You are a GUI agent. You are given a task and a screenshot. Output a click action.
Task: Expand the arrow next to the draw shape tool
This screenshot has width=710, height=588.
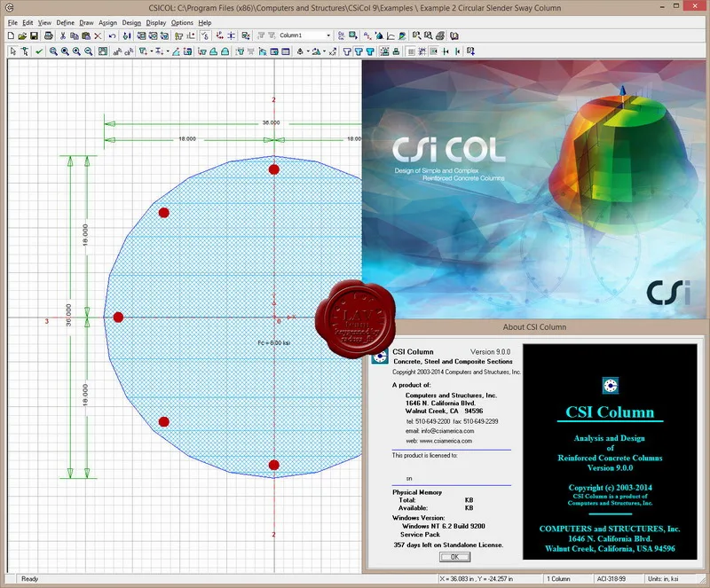[x=151, y=51]
